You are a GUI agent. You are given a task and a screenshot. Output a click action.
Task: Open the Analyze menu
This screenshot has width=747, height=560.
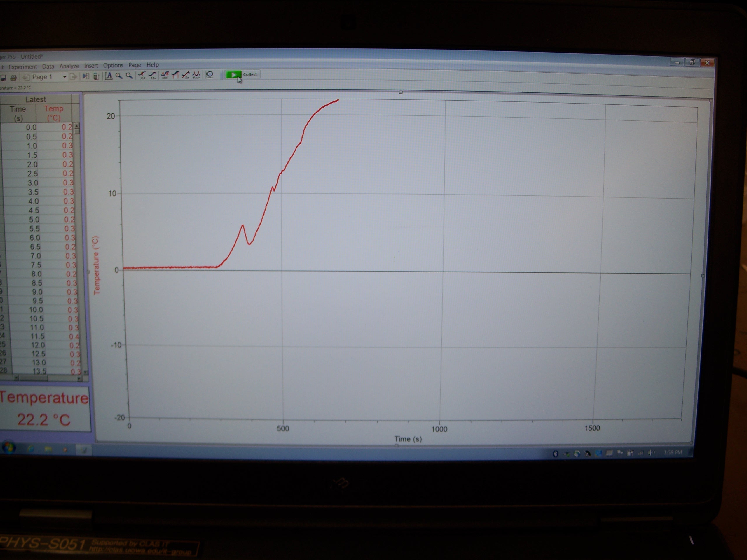(x=69, y=66)
